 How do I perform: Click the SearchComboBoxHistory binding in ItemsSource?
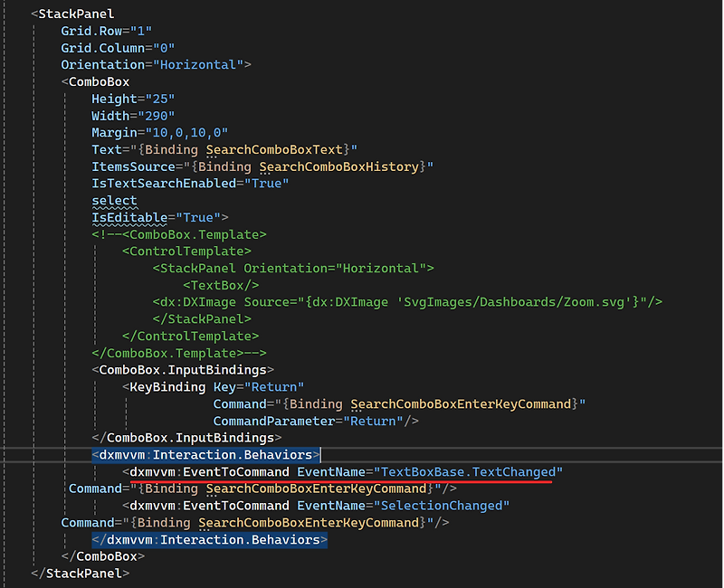(x=338, y=166)
